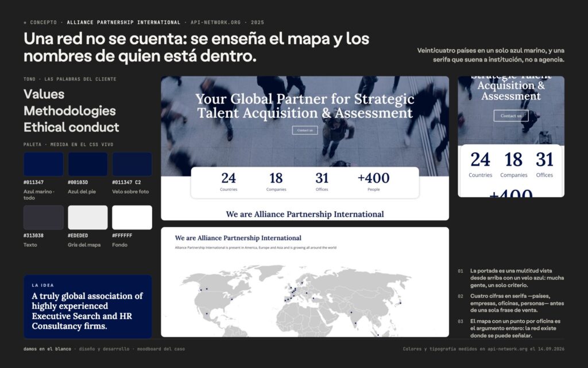Click the word Methodologies

[69, 111]
